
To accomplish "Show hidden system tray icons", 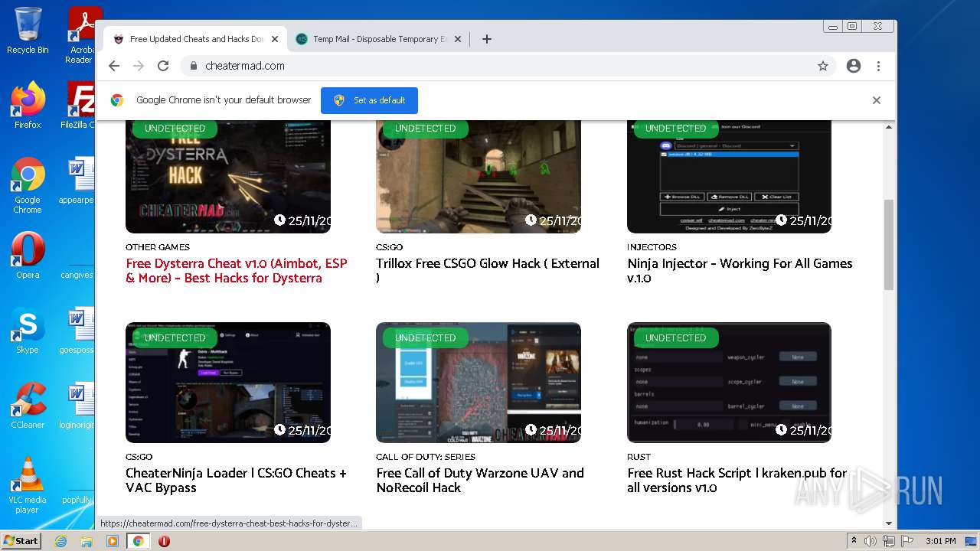I will [x=854, y=541].
